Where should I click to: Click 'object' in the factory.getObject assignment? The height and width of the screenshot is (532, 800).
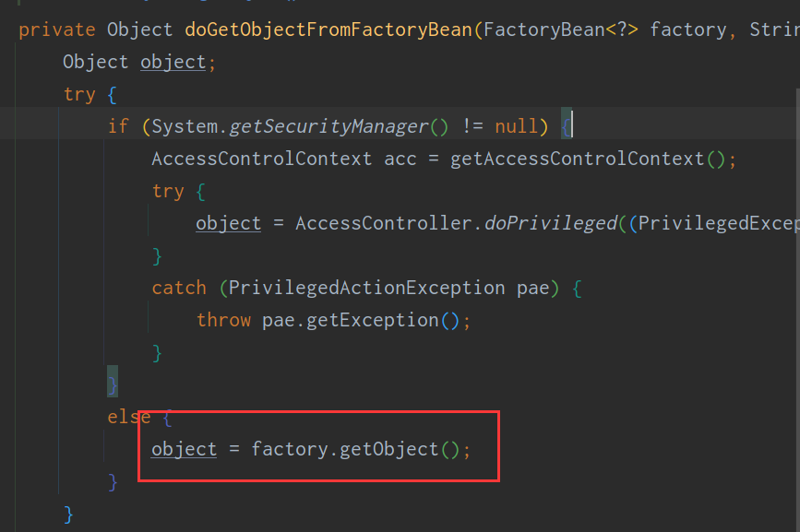coord(184,449)
